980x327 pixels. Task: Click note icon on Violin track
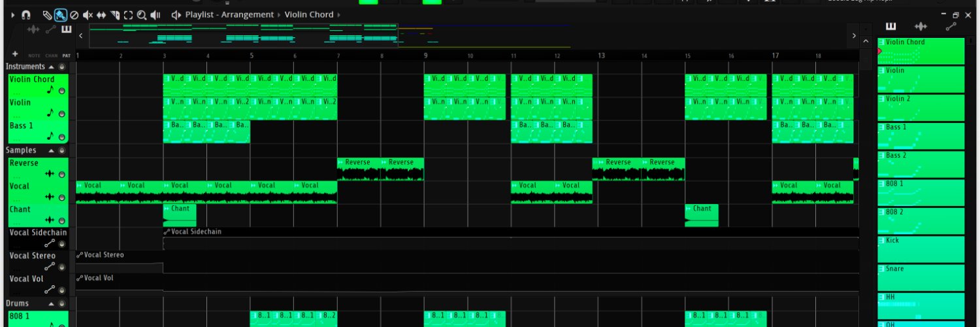pos(50,112)
